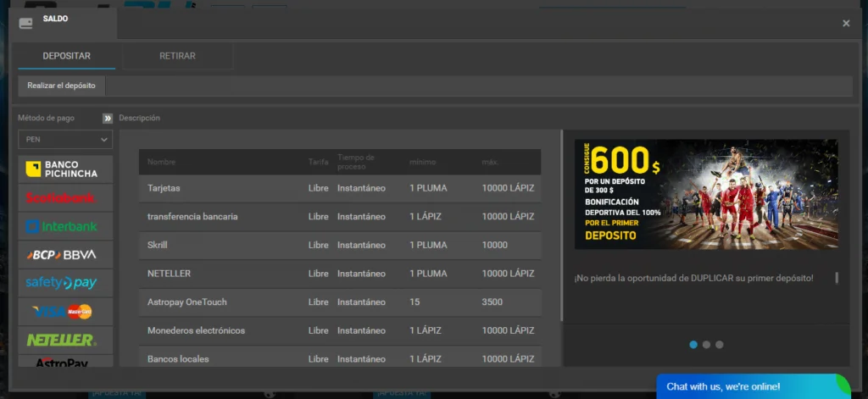Click the payment table vertical scrollbar
This screenshot has height=399, width=868.
pyautogui.click(x=562, y=226)
